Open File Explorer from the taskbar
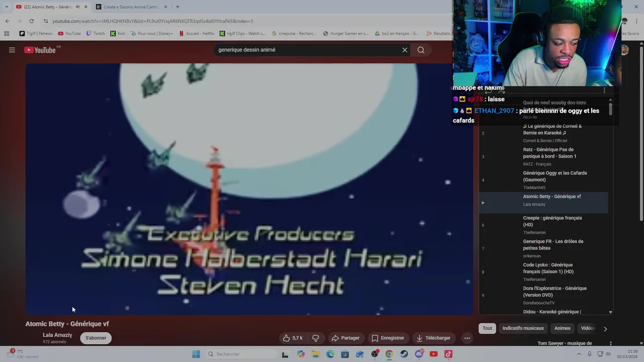Image resolution: width=644 pixels, height=362 pixels. pos(315,354)
